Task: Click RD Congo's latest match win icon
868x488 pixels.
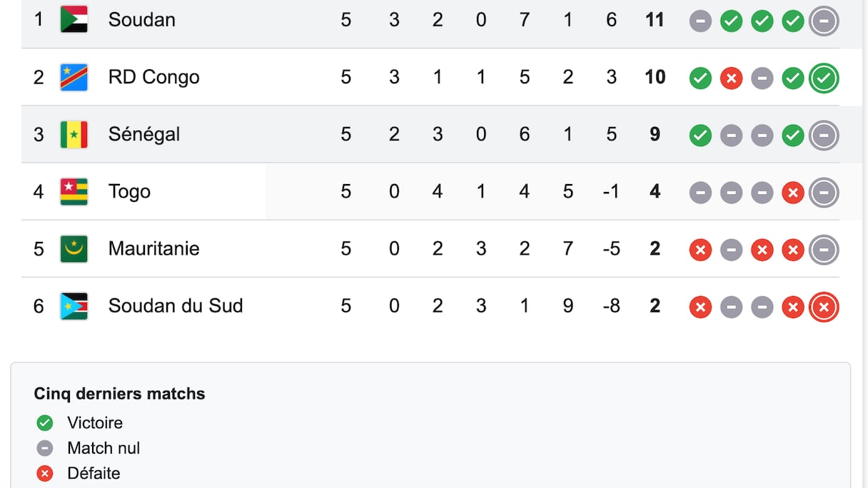Action: tap(824, 78)
